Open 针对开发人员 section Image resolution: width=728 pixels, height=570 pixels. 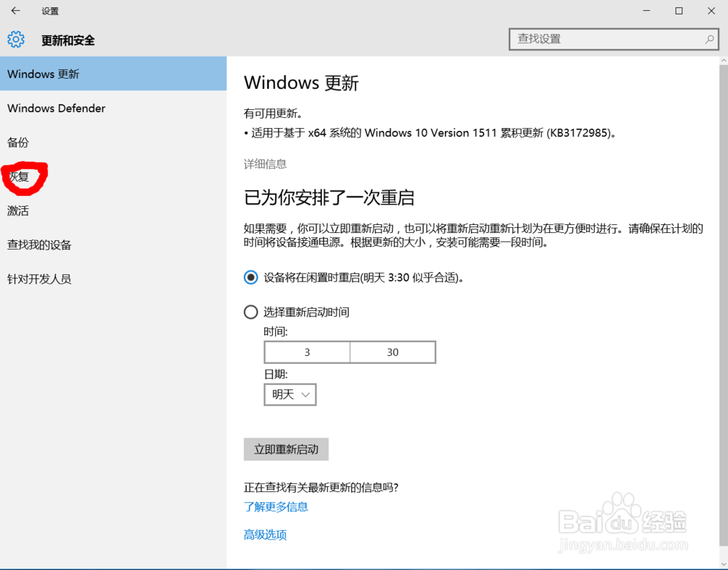(x=114, y=279)
